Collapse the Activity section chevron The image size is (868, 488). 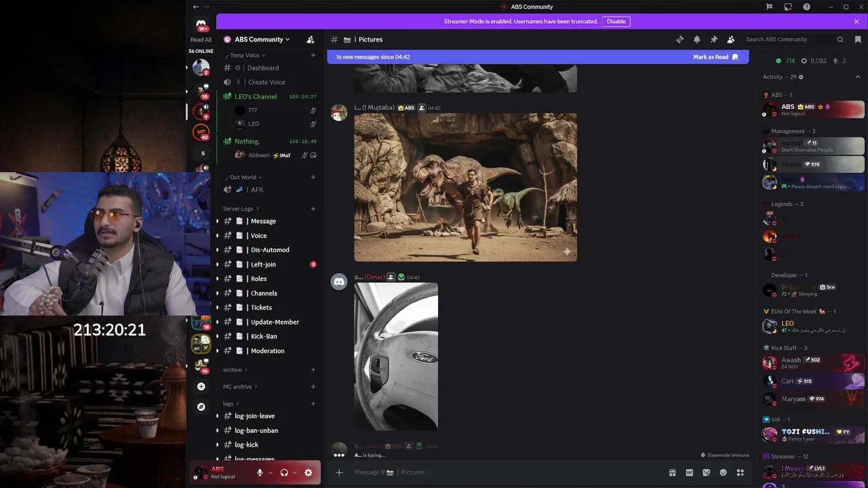857,77
